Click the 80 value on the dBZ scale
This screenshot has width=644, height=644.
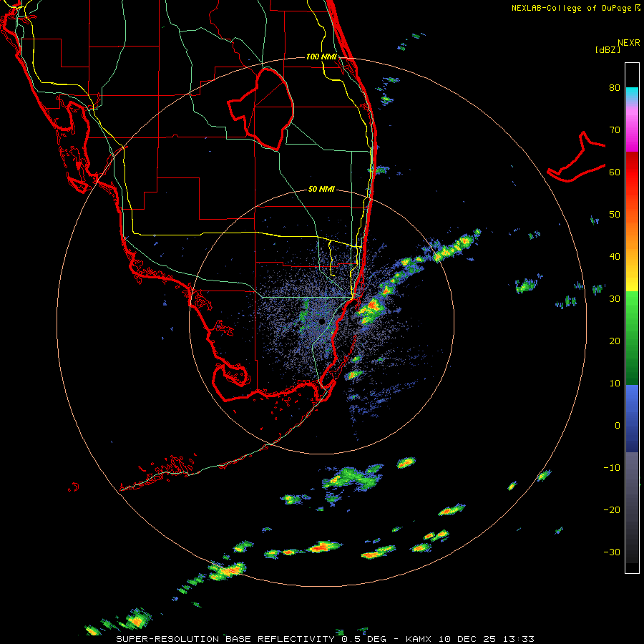(615, 88)
